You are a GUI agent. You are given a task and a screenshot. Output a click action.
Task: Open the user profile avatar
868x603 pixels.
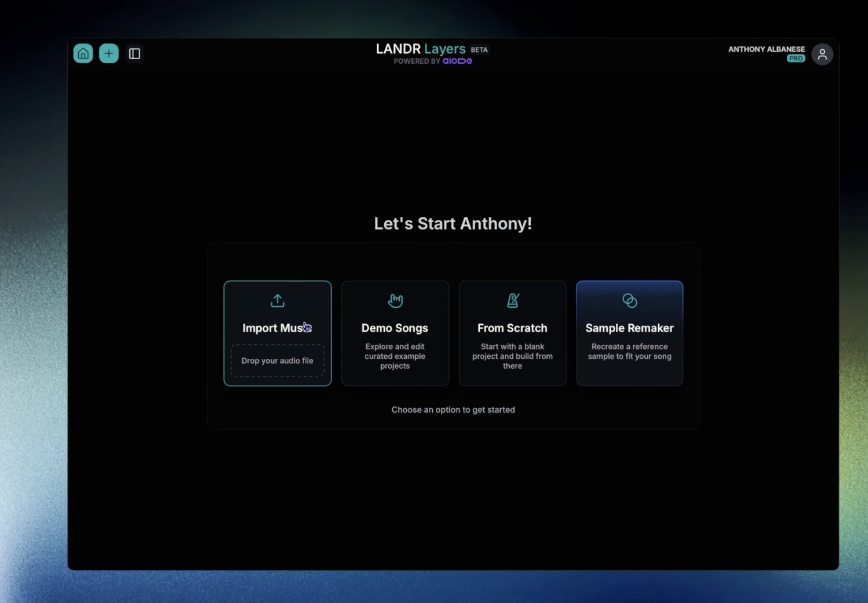(x=822, y=54)
